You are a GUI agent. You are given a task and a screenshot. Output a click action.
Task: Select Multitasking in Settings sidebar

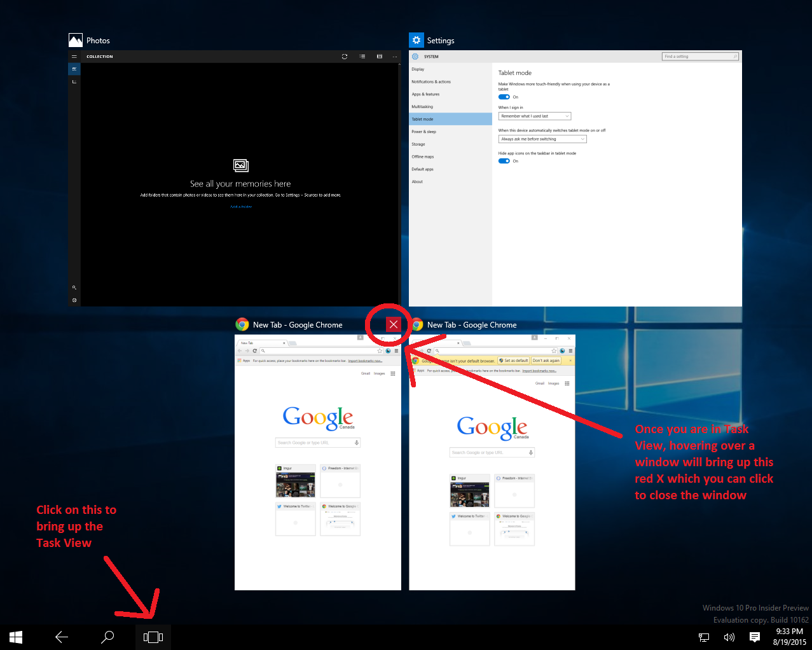[x=451, y=107]
